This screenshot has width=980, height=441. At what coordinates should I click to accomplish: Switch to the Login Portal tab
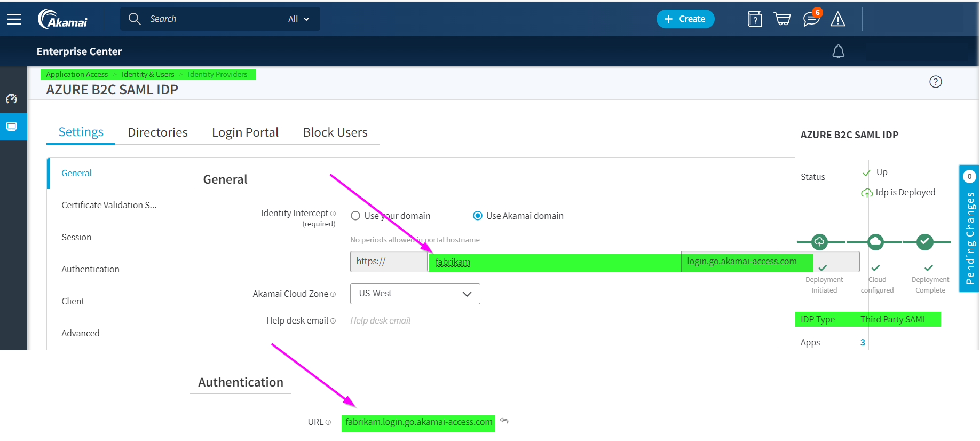point(245,132)
